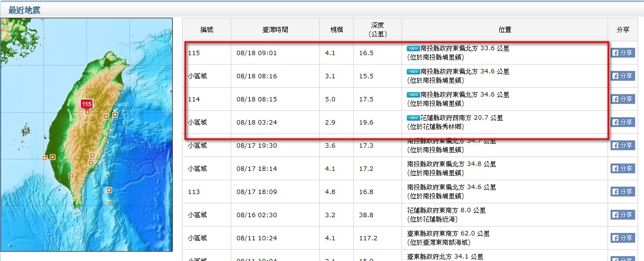The width and height of the screenshot is (644, 261).
Task: Select the time cell 08/18 08:15
Action: coord(256,99)
